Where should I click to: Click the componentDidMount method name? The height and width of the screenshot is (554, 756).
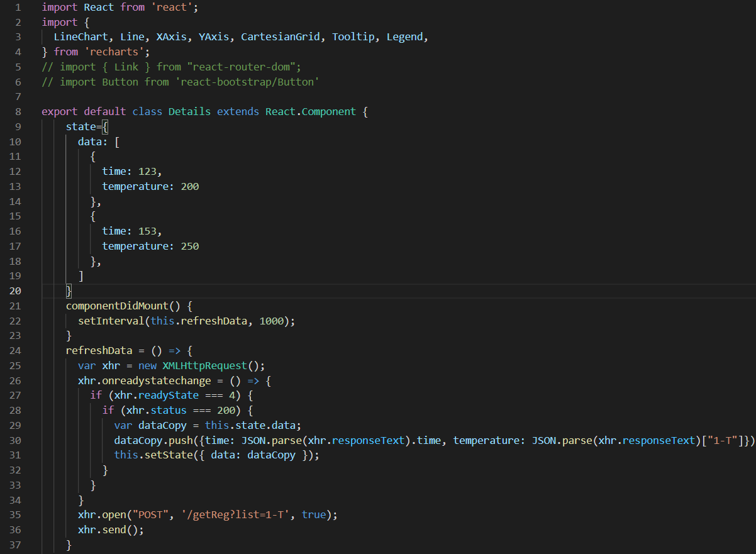118,306
